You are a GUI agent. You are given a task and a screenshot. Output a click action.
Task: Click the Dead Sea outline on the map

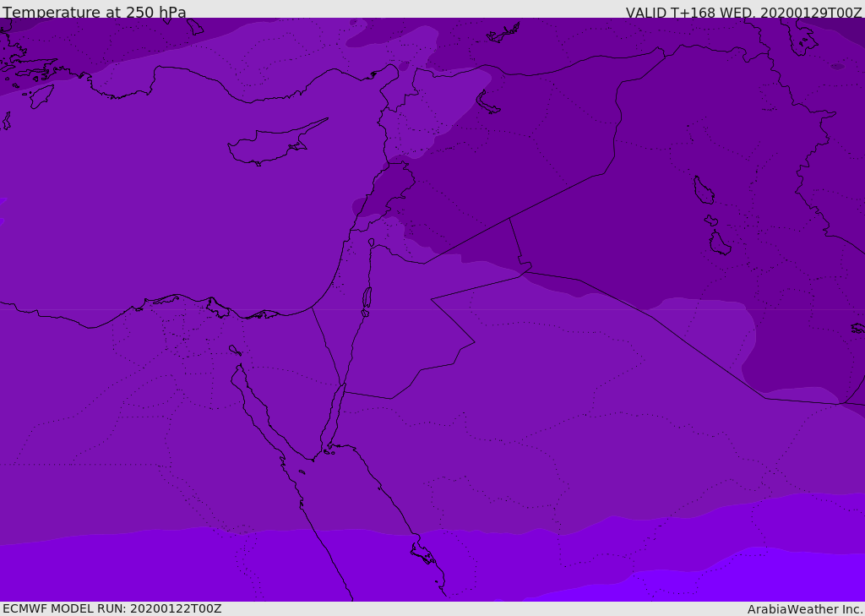[x=367, y=299]
